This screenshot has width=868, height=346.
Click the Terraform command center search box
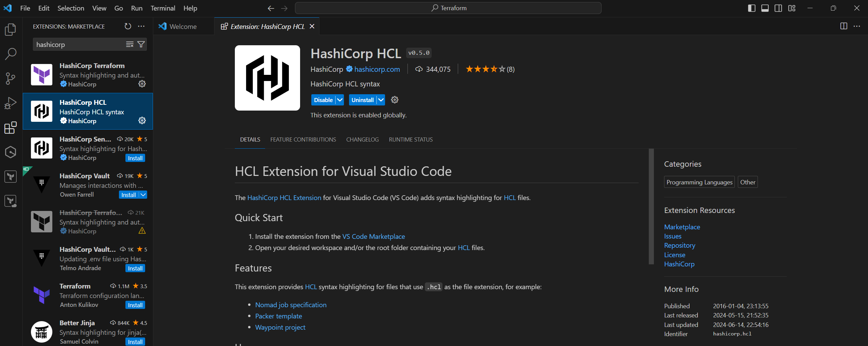click(x=448, y=8)
